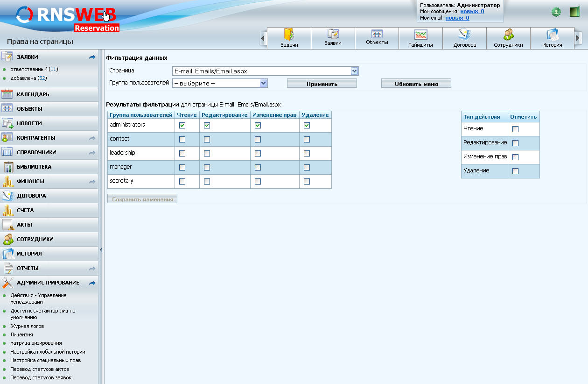588x384 pixels.
Task: Open the Объекты toolbar icon
Action: (377, 37)
